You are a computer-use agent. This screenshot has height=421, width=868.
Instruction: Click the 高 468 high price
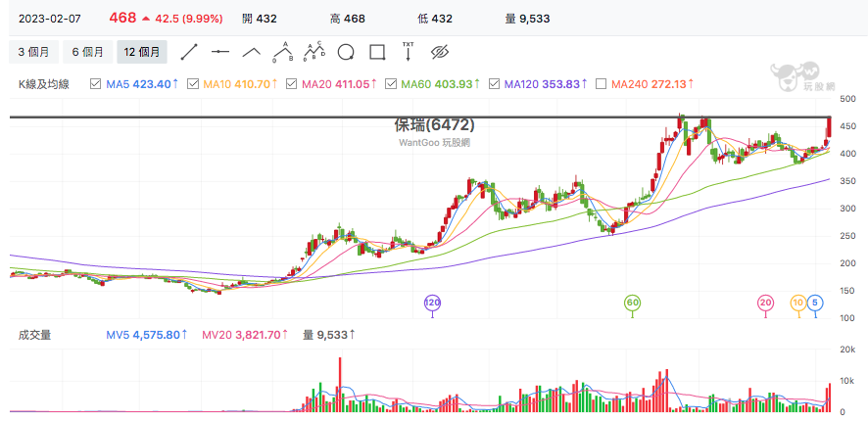tap(347, 19)
